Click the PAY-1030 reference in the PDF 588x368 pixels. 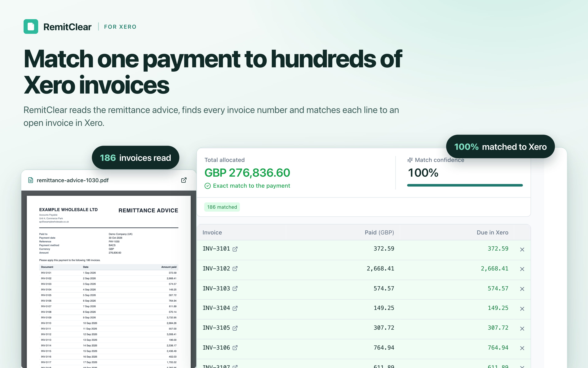coord(114,241)
